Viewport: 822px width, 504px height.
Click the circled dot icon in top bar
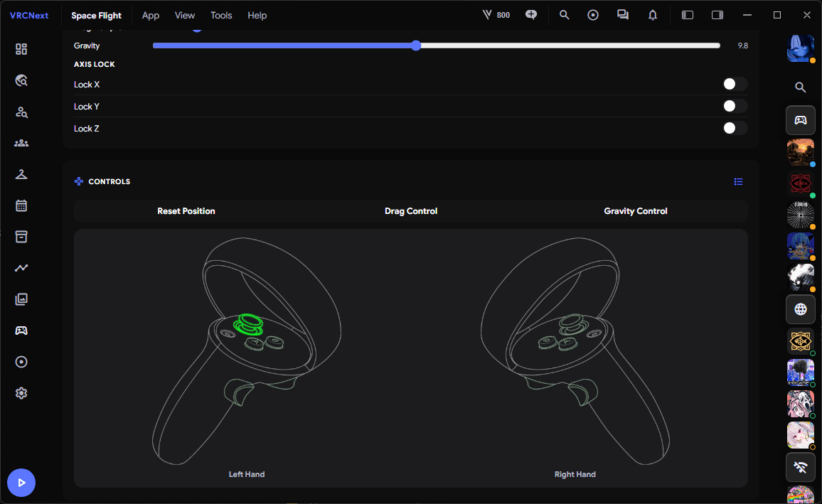click(x=593, y=15)
